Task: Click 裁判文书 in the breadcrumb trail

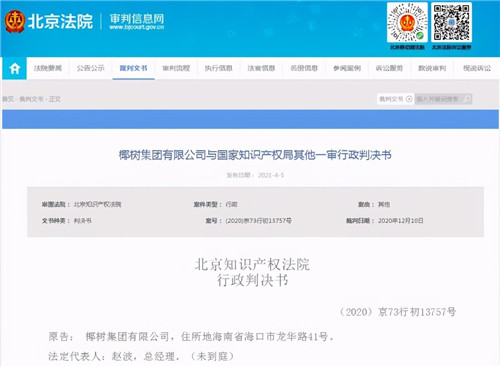Action: point(31,99)
